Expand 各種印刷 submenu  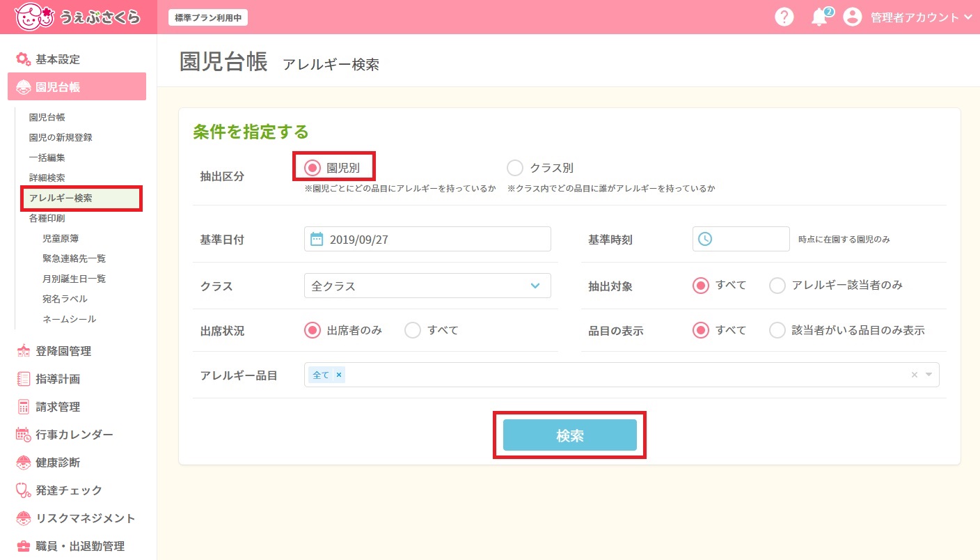click(47, 218)
